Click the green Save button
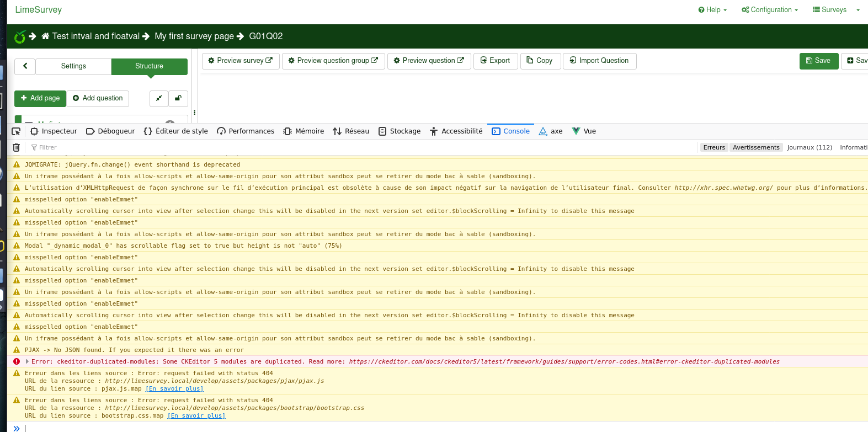The width and height of the screenshot is (868, 432). click(818, 61)
